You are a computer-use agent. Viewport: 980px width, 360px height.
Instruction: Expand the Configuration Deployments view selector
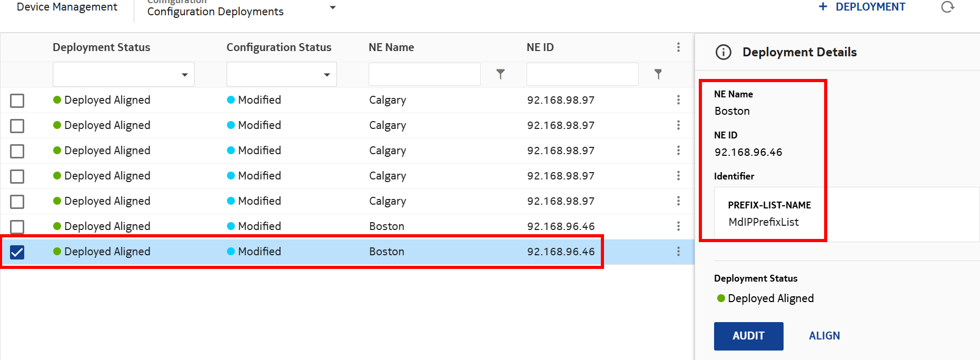pyautogui.click(x=332, y=8)
